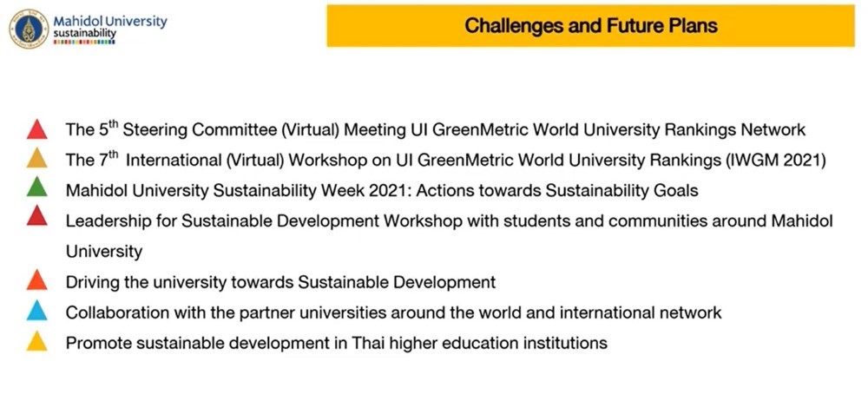Click the Collaboration with partner universities text

393,312
